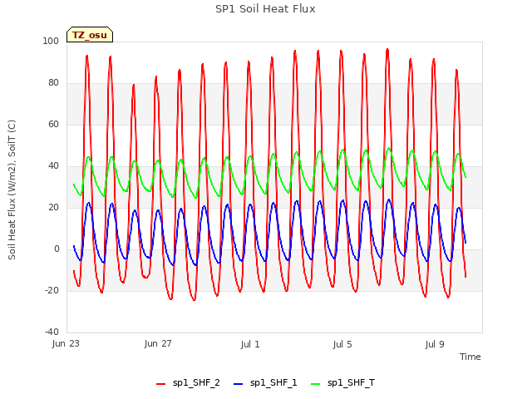Click the 20 y-axis tick label

[x=53, y=208]
